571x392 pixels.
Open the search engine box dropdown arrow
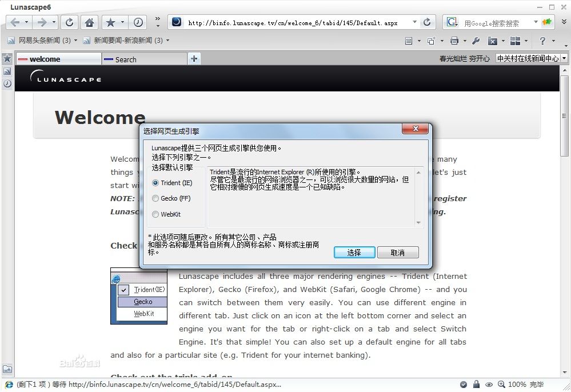click(536, 22)
